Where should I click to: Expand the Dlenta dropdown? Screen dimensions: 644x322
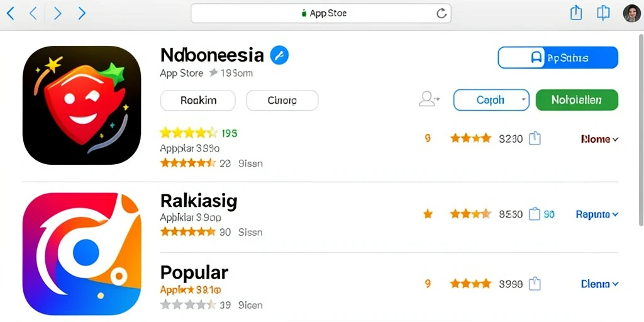(x=599, y=284)
